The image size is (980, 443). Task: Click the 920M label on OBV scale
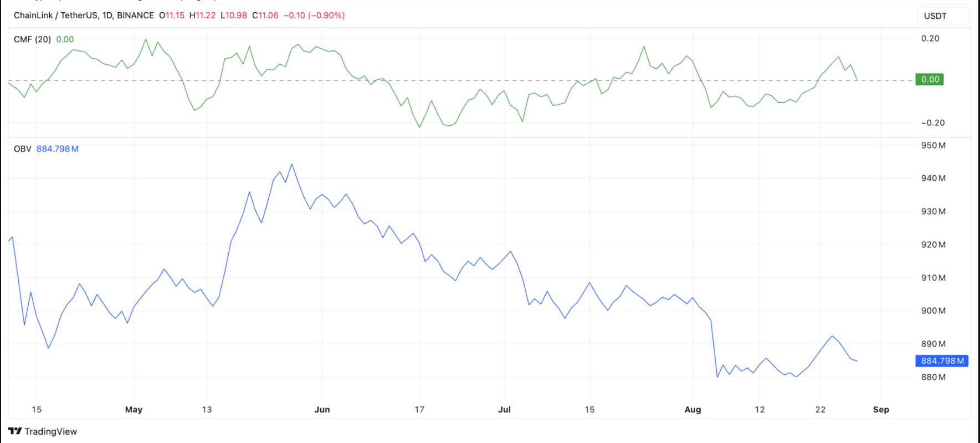click(933, 245)
